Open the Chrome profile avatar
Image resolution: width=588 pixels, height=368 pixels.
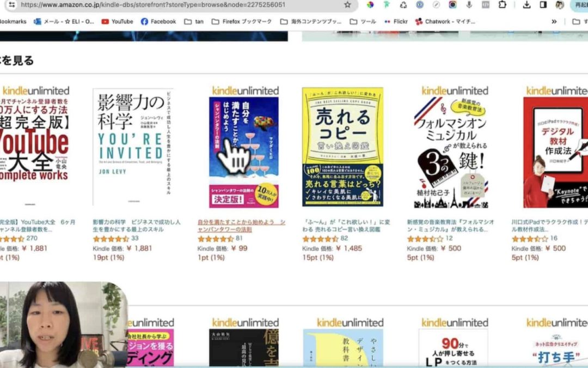click(x=559, y=6)
